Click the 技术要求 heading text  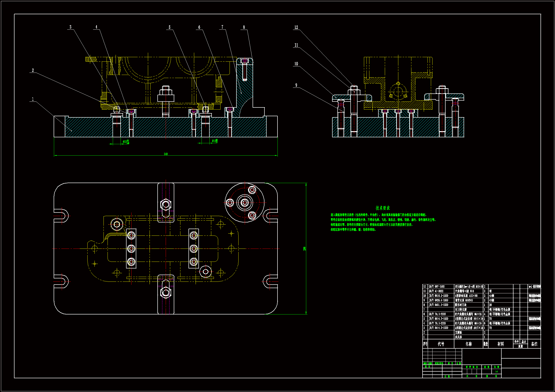383,208
